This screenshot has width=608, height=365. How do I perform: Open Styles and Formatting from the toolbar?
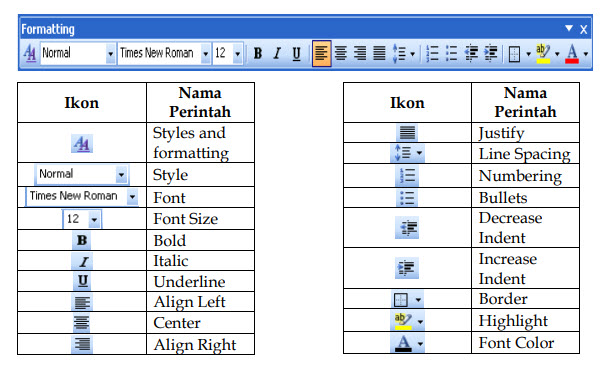[x=30, y=53]
